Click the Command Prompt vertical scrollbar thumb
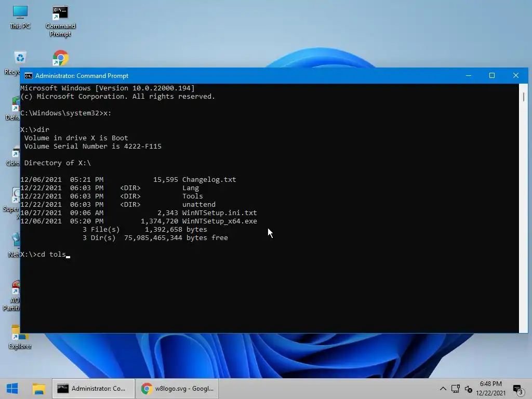 tap(524, 97)
